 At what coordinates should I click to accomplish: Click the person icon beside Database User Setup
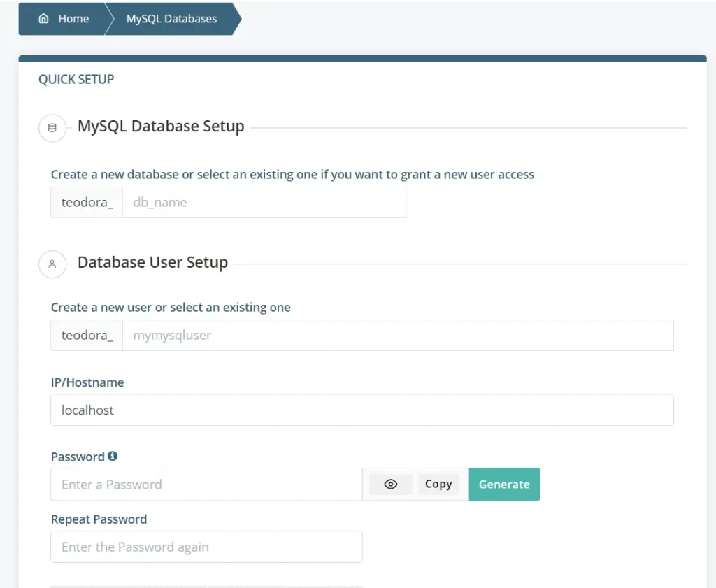point(52,264)
